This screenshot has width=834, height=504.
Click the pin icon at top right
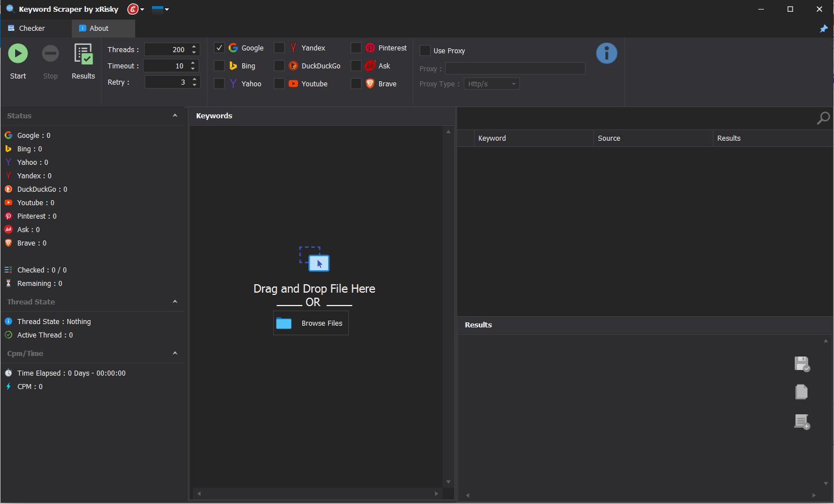click(823, 29)
